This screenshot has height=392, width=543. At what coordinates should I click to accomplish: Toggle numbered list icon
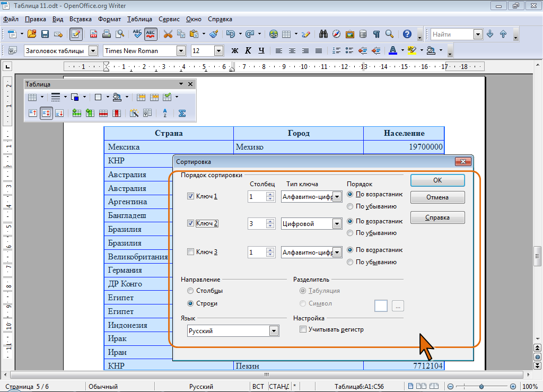tap(336, 50)
